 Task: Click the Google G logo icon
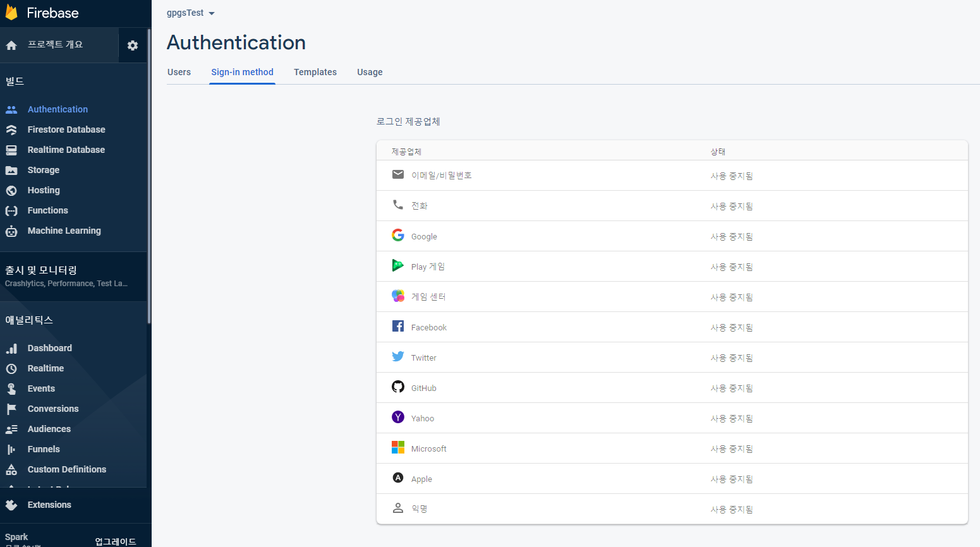pyautogui.click(x=398, y=235)
